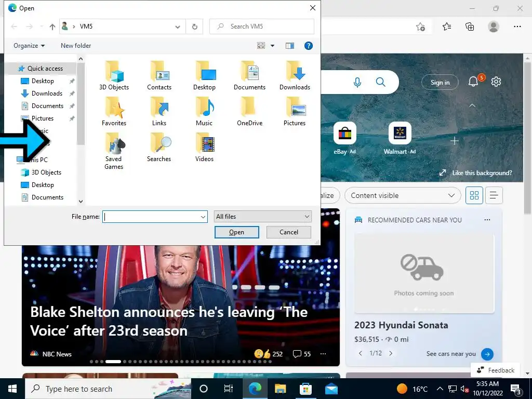Select the Pictures folder in file list
This screenshot has width=532, height=399.
click(x=295, y=111)
